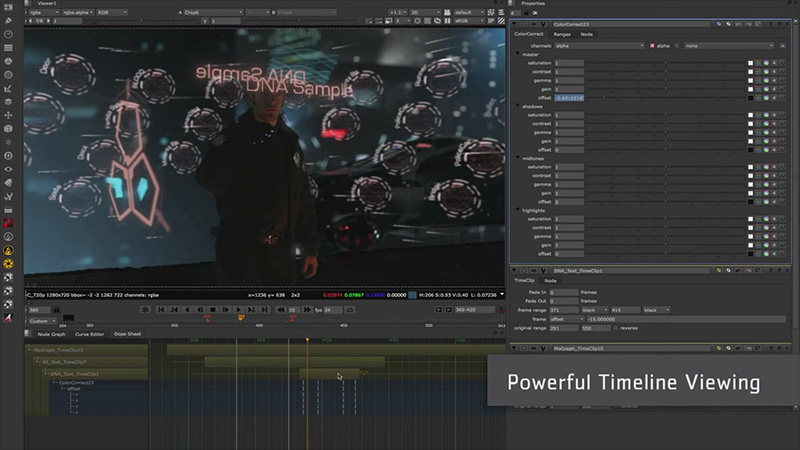Collapse the midtones section
Screen dimensions: 800x450
518,158
